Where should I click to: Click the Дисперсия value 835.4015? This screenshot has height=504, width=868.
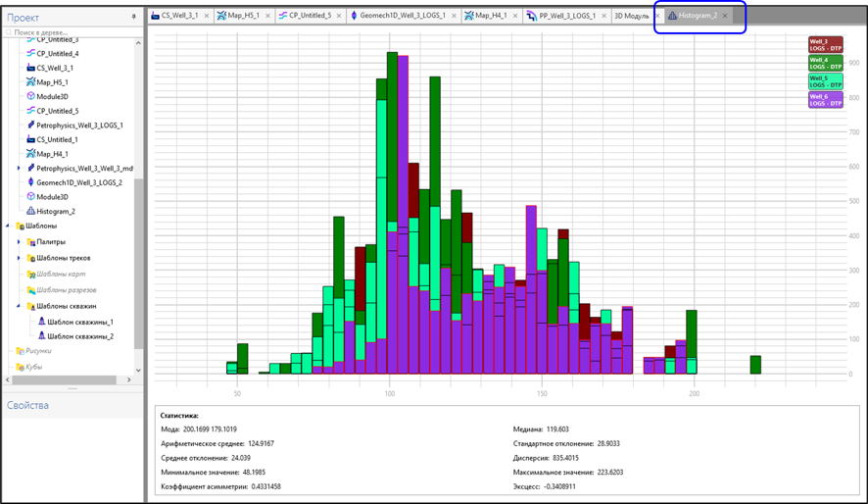point(565,458)
